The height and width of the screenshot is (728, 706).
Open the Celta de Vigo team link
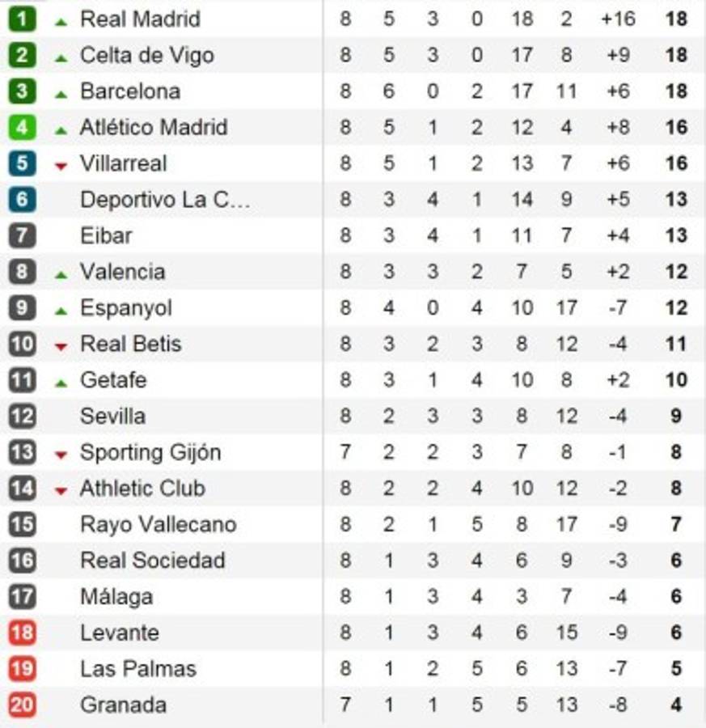[x=146, y=55]
